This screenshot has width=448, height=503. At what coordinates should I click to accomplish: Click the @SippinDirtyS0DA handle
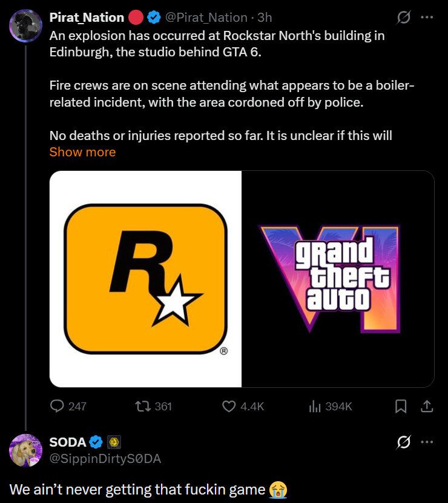point(105,459)
